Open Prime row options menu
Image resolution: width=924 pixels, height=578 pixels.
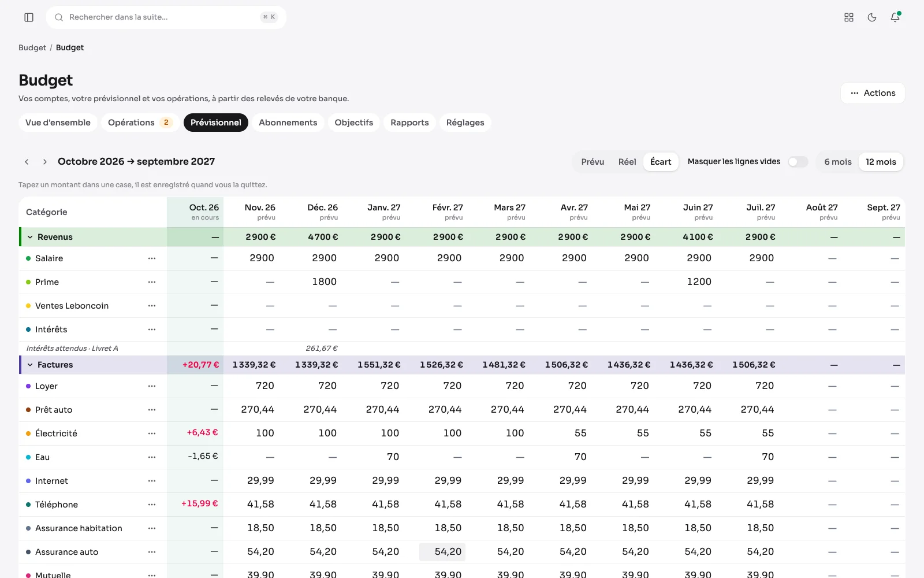[x=152, y=282]
